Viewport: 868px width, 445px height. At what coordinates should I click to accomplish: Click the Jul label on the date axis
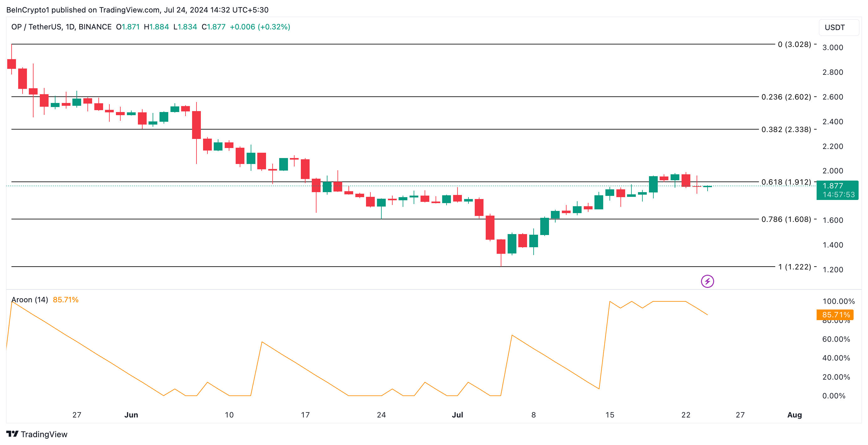pos(457,415)
